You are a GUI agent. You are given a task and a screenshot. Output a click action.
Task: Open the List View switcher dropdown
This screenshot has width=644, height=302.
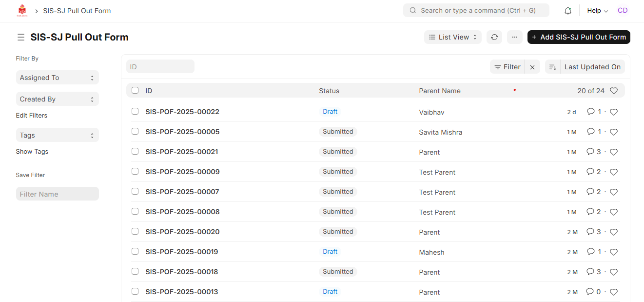coord(452,37)
